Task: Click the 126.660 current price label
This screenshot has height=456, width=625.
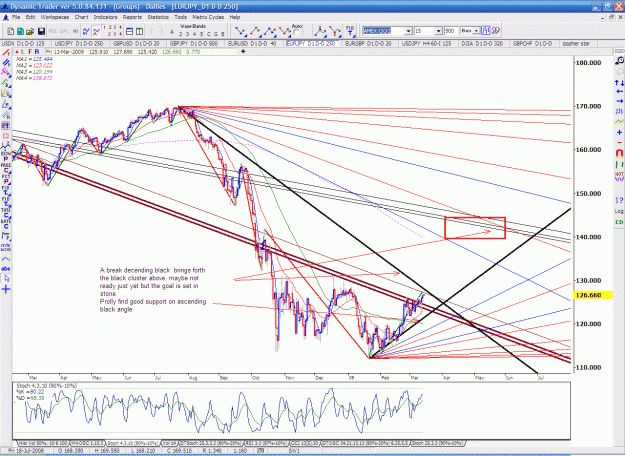Action: (x=593, y=295)
